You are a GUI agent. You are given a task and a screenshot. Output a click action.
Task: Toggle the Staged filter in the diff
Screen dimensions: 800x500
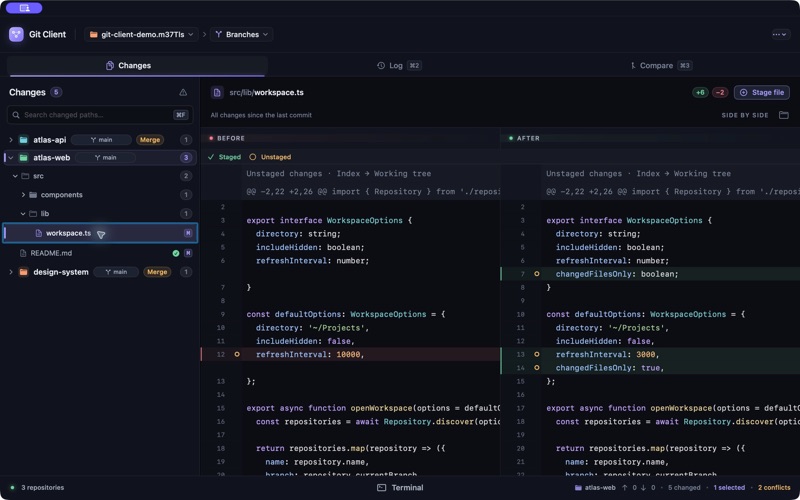(224, 157)
